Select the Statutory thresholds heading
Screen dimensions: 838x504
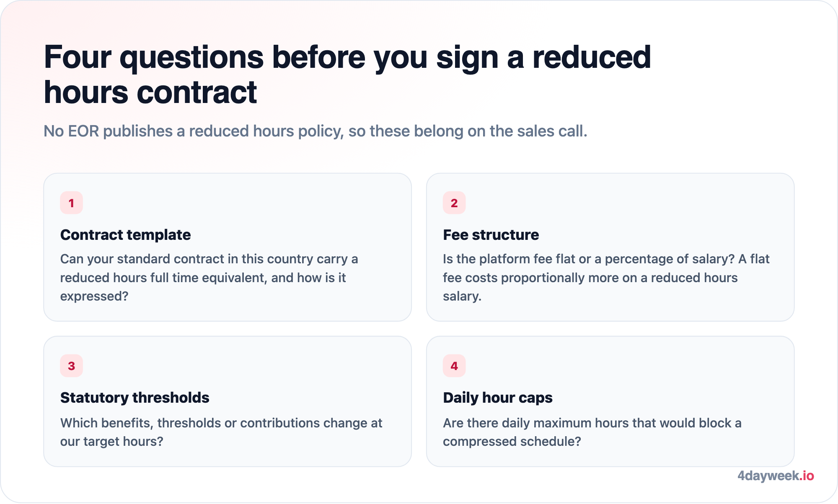(134, 398)
